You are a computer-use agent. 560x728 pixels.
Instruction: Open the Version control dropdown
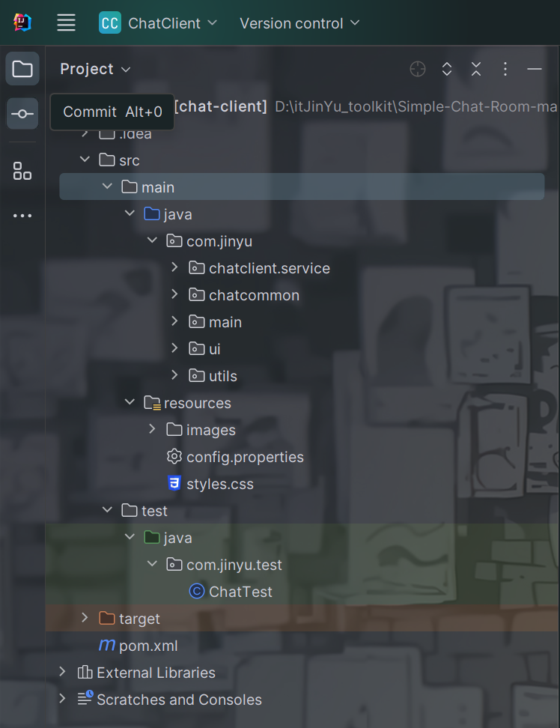click(x=299, y=23)
